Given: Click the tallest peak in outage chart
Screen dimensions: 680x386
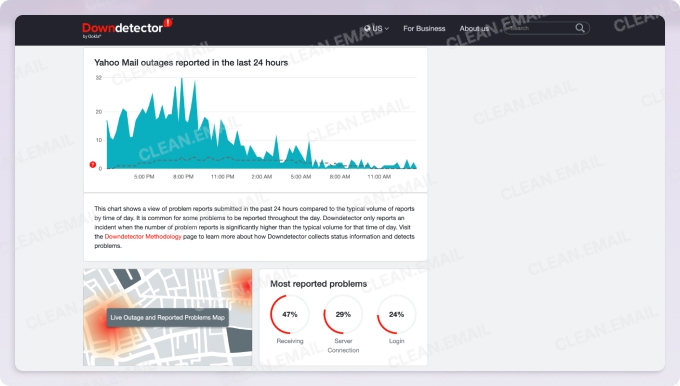Looking at the screenshot, I should [x=182, y=80].
